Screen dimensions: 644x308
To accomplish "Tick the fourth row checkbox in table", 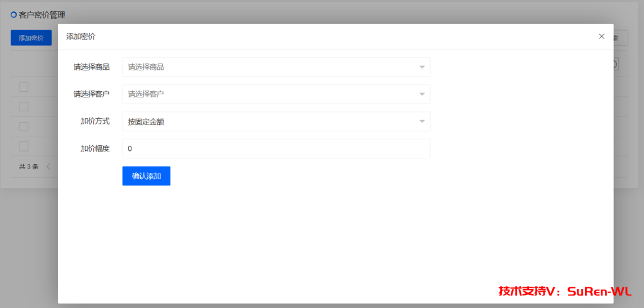I will 23,146.
